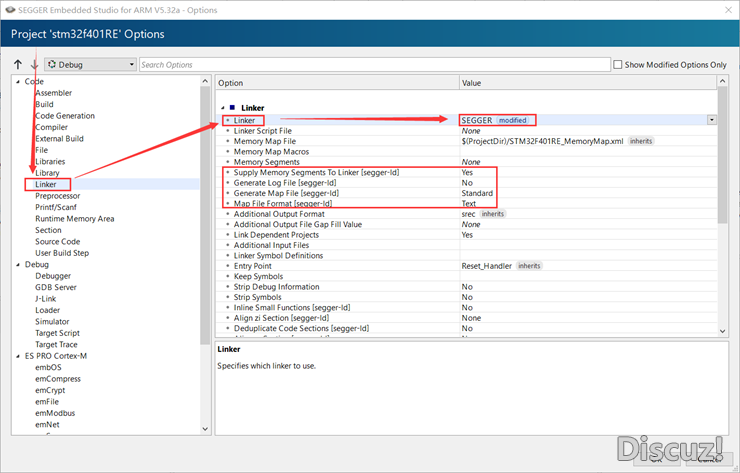This screenshot has height=473, width=740.
Task: Click Inline Small Functions option
Action: click(x=292, y=307)
